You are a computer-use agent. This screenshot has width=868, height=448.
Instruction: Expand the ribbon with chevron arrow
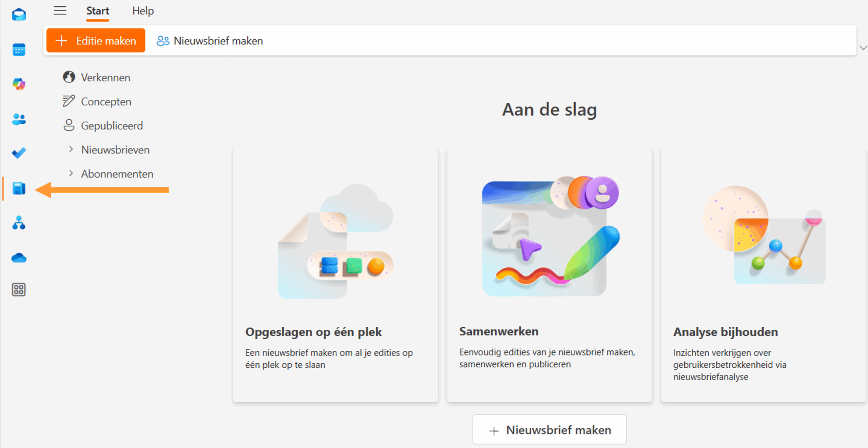click(863, 48)
